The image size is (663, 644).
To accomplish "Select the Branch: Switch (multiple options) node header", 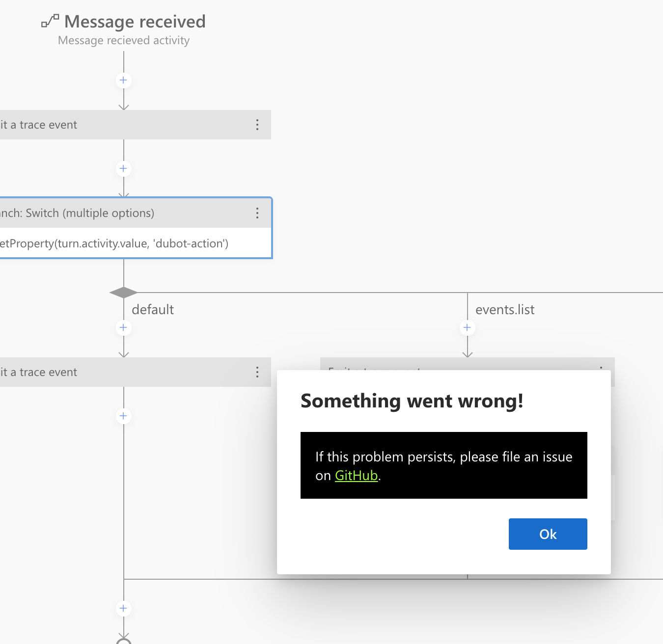I will [x=136, y=213].
